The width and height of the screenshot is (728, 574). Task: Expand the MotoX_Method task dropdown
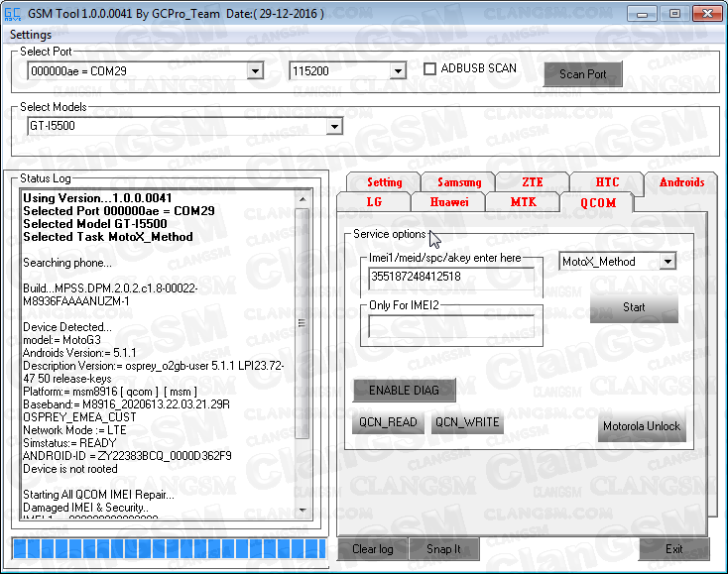click(667, 262)
